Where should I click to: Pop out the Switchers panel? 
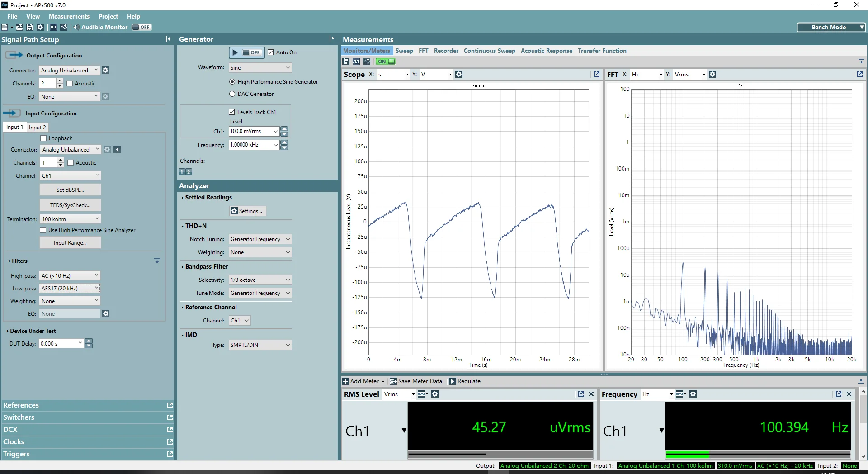[x=170, y=417]
